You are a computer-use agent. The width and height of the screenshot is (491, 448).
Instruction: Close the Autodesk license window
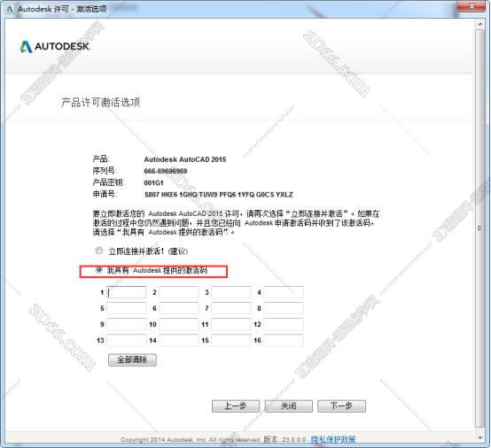[472, 6]
